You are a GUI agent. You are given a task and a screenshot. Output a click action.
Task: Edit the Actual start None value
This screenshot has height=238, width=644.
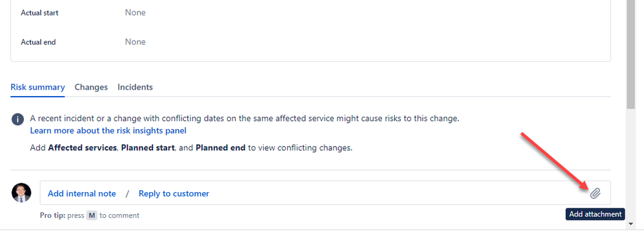point(135,13)
